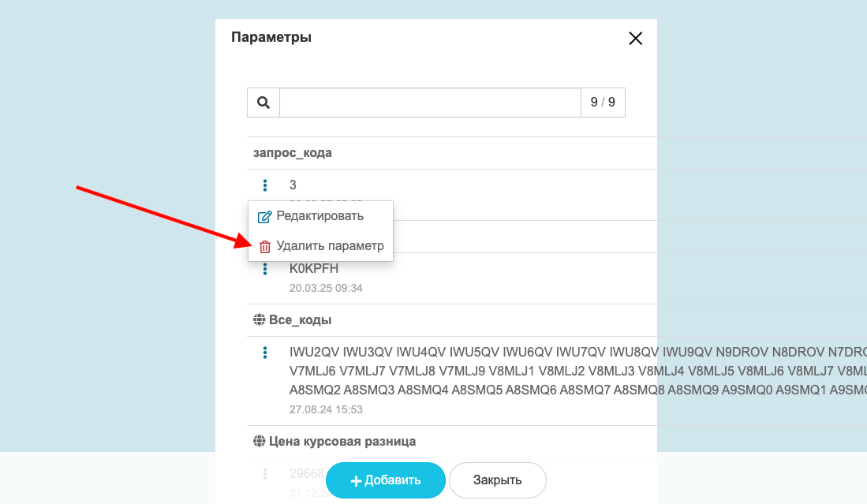The image size is (867, 504).
Task: Close the Параметры dialog with the X
Action: click(x=635, y=38)
